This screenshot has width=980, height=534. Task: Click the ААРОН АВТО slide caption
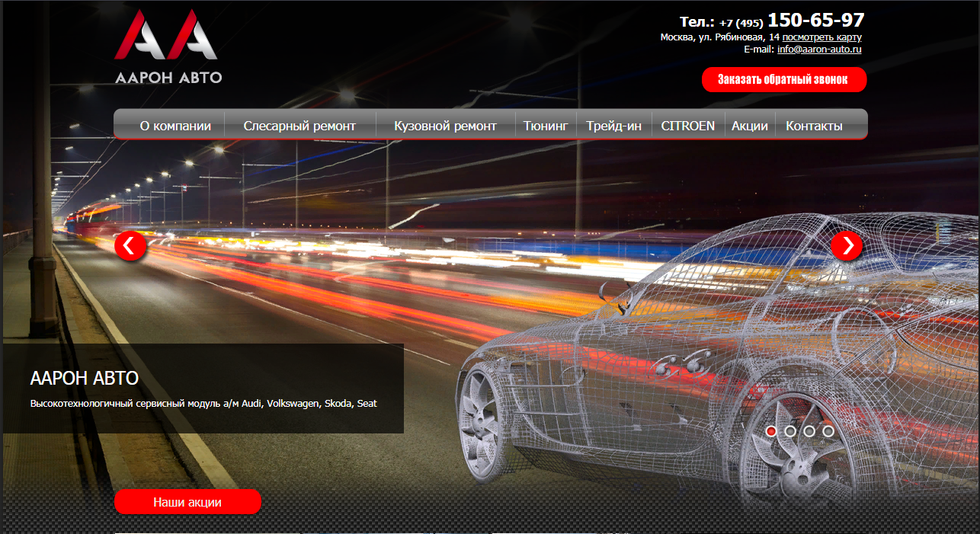coord(85,379)
